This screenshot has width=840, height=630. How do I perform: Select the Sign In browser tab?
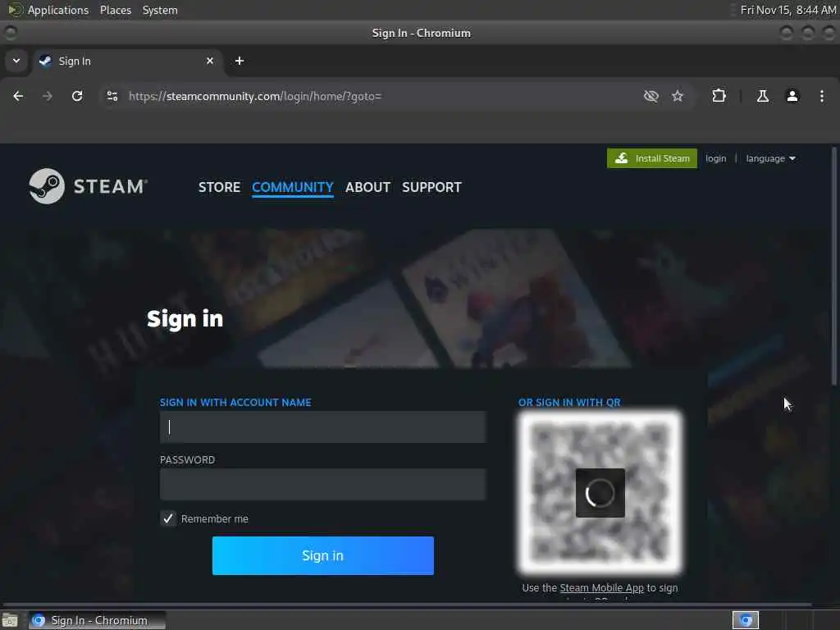[128, 61]
